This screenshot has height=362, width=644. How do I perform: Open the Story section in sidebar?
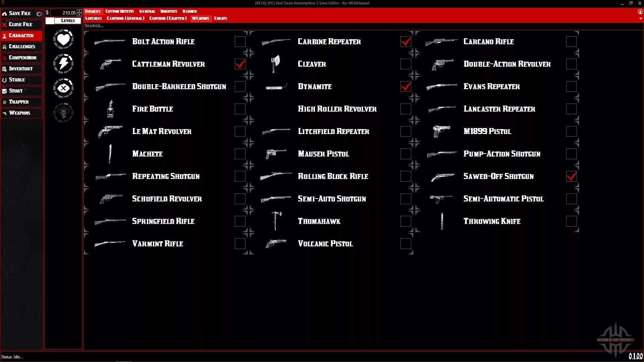pos(21,91)
